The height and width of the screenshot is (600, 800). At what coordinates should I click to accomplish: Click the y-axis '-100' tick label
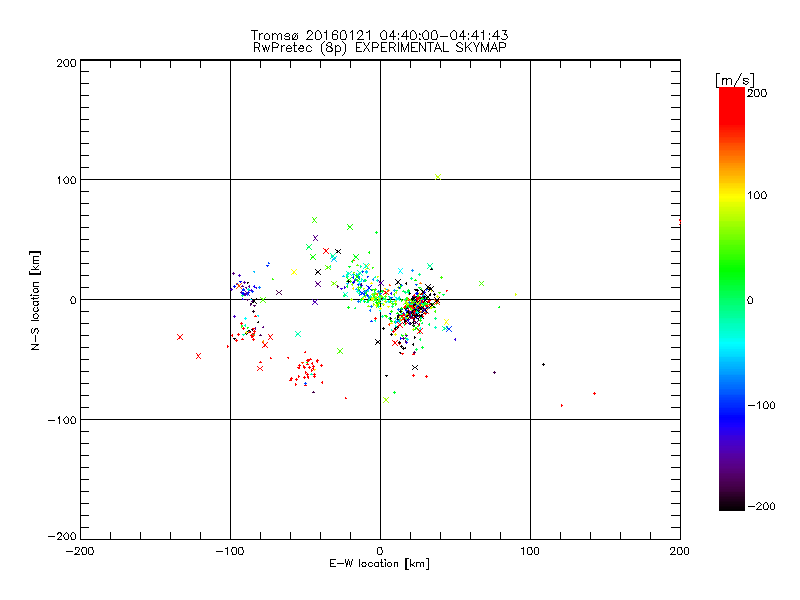[x=62, y=420]
